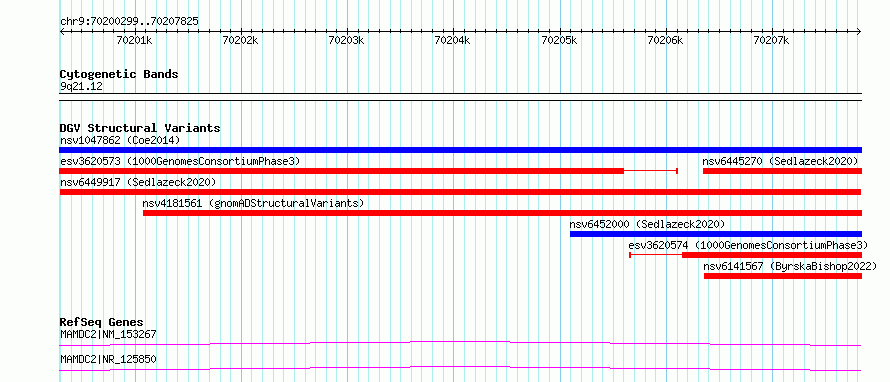
Task: Select the Cytogenetic Bands track title
Action: pyautogui.click(x=119, y=74)
